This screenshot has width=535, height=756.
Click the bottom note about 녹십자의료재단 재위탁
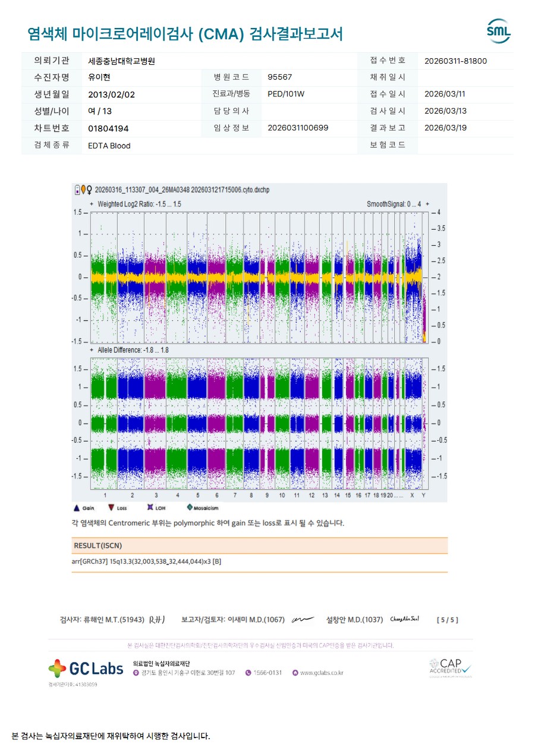pos(111,736)
